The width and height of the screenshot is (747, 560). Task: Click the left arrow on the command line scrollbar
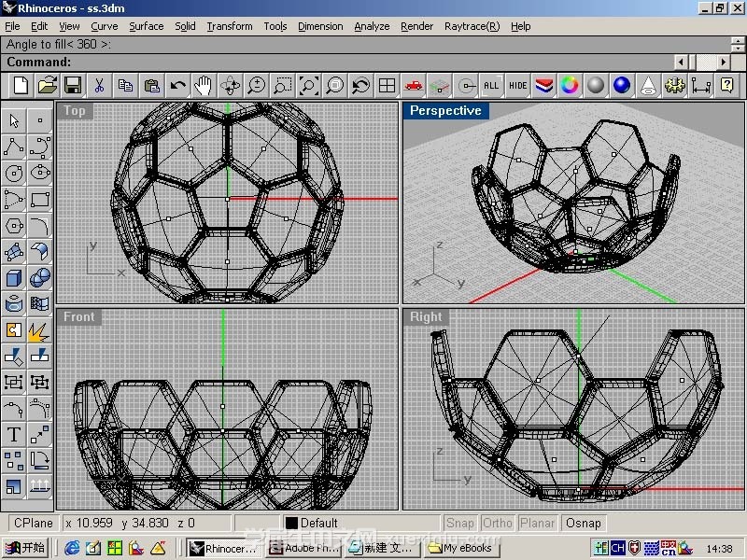tap(681, 62)
